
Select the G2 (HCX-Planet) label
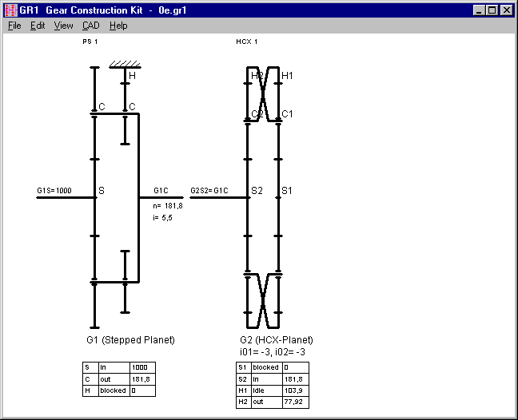[277, 340]
